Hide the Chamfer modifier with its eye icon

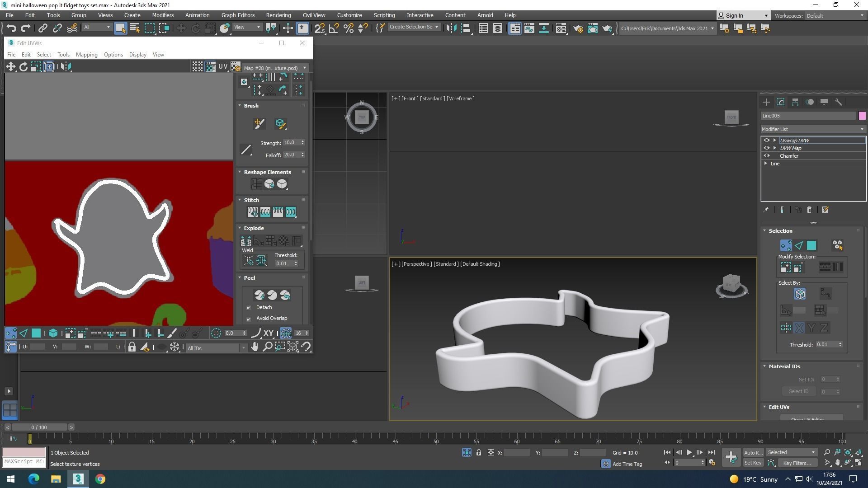767,156
